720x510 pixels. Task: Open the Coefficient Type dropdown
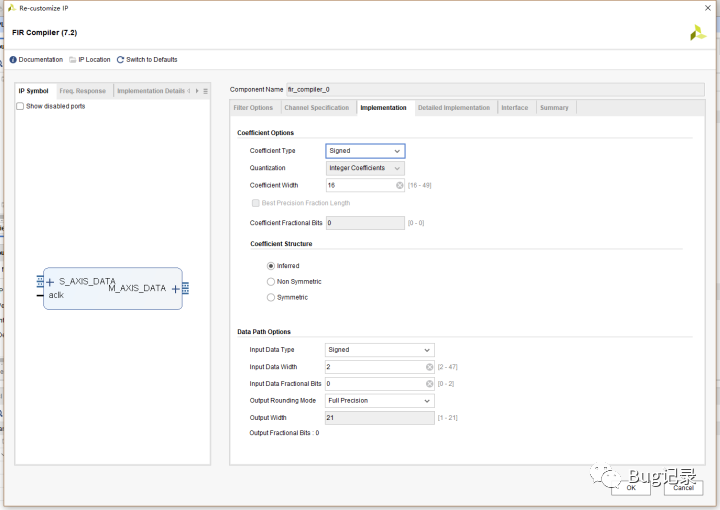tap(365, 151)
